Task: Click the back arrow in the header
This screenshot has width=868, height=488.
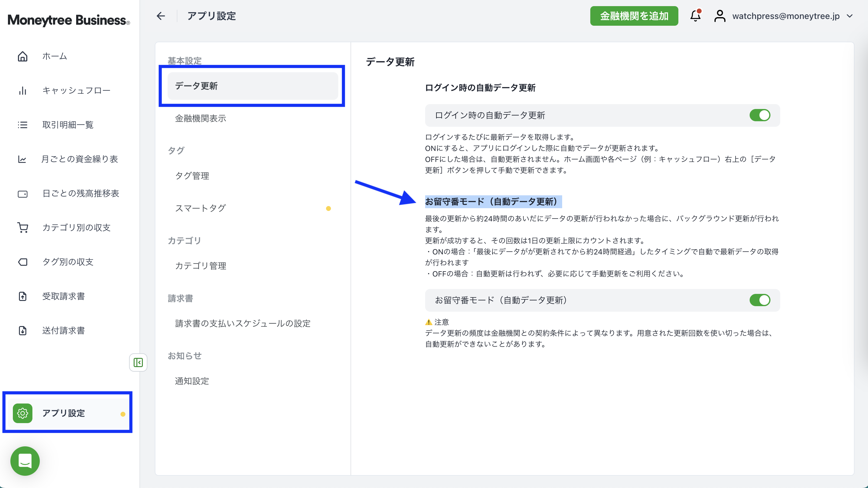Action: point(161,16)
